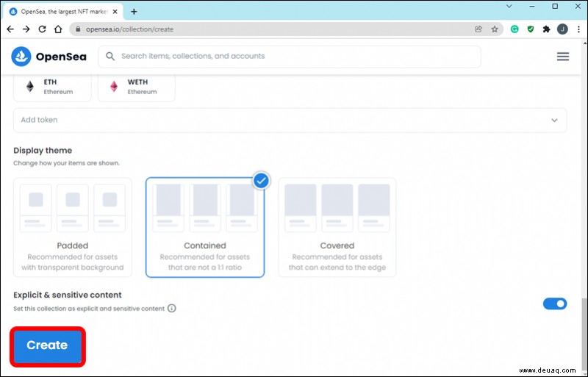Go forward with the browser forward arrow
The image size is (588, 377).
(x=26, y=29)
